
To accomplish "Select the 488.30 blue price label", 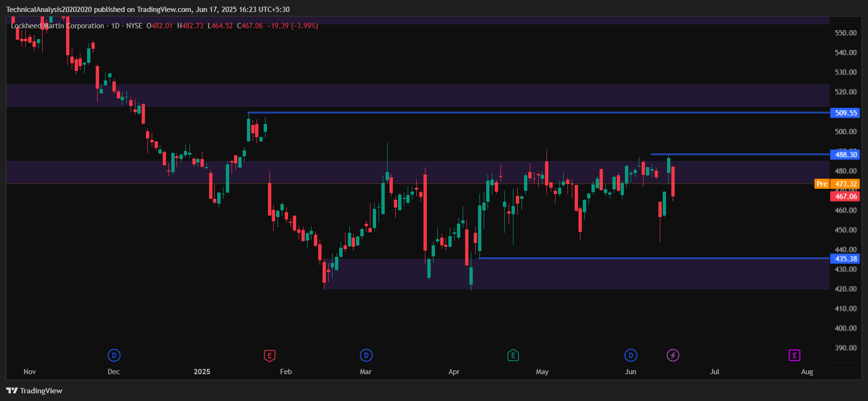I will point(846,154).
